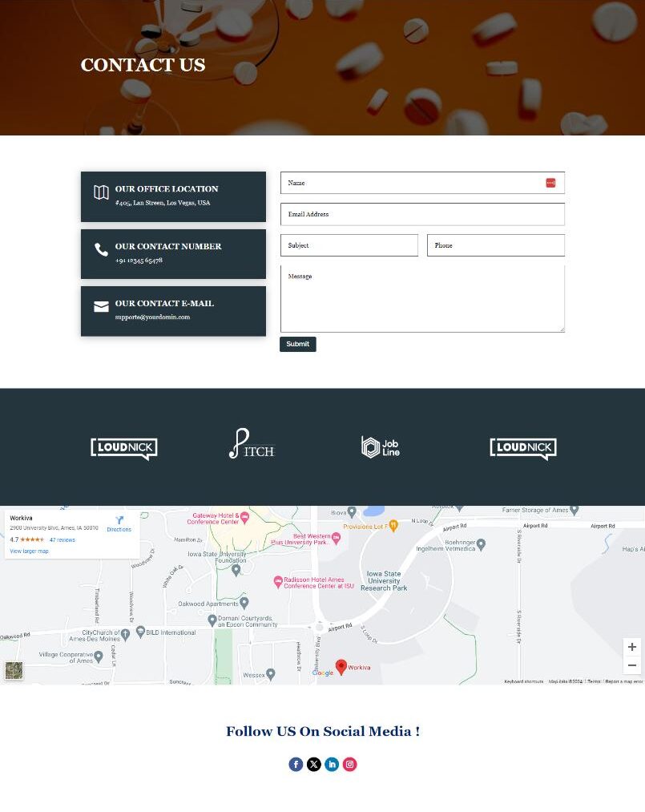Viewport: 645px width, 812px height.
Task: Zoom in on the map
Action: pos(632,647)
